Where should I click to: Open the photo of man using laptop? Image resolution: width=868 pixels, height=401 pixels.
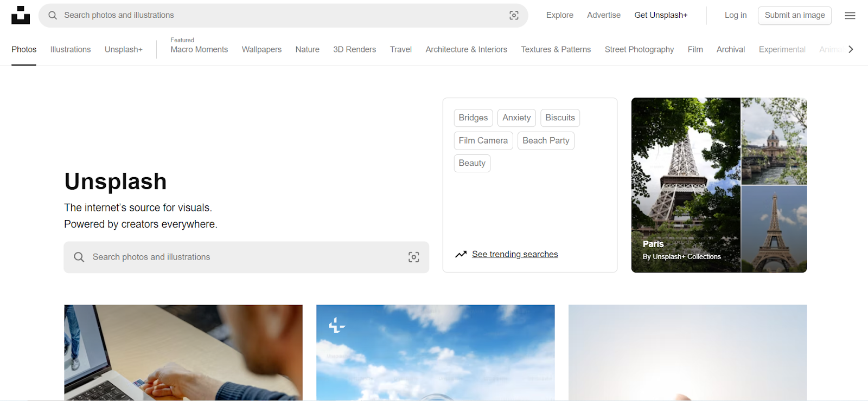183,353
